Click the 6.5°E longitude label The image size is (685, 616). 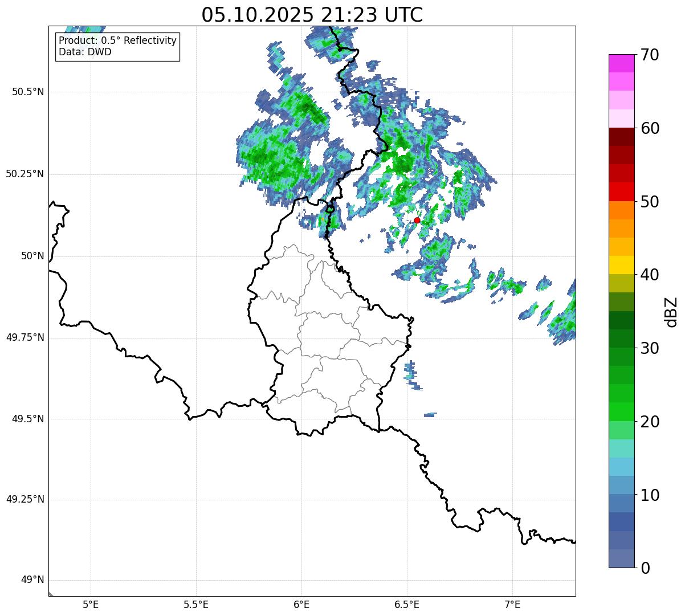click(407, 604)
